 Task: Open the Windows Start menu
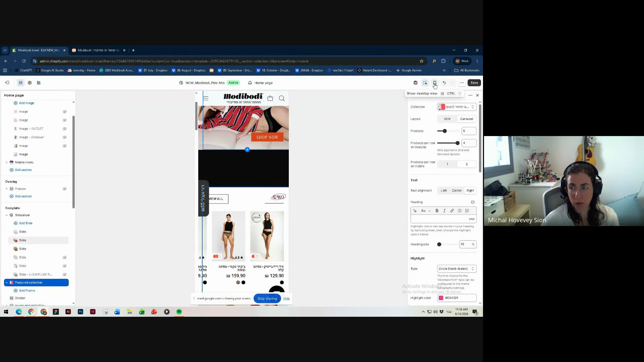(x=6, y=312)
